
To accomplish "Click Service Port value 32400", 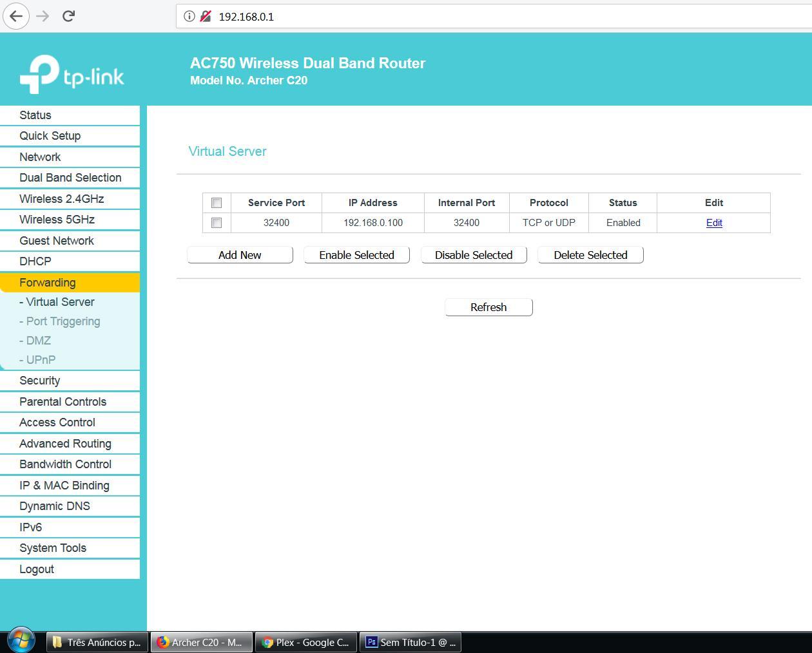I will coord(276,223).
